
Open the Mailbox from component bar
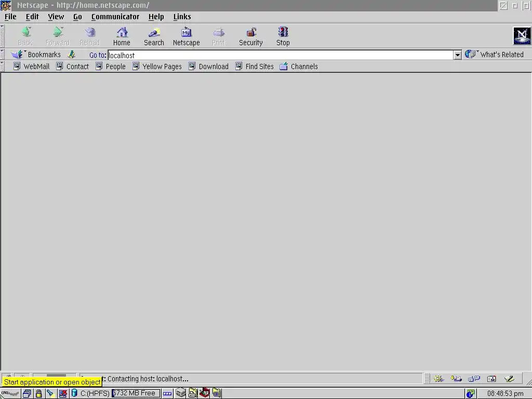(x=456, y=378)
